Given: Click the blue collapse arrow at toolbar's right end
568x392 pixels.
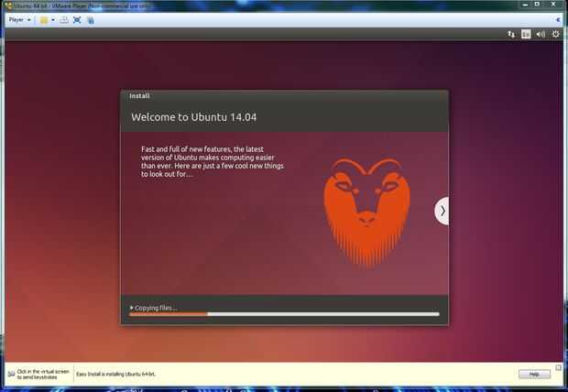Looking at the screenshot, I should 558,20.
